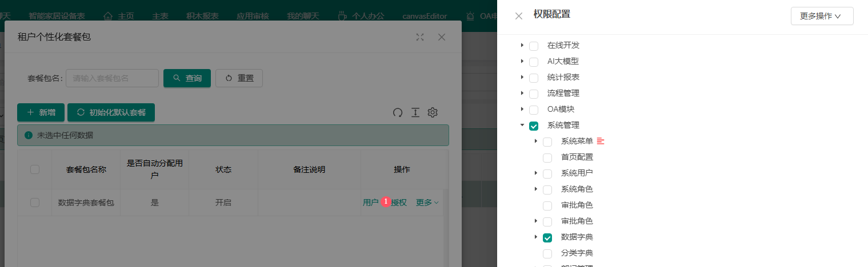Image resolution: width=868 pixels, height=267 pixels.
Task: Click the 新增 add button
Action: click(x=41, y=112)
